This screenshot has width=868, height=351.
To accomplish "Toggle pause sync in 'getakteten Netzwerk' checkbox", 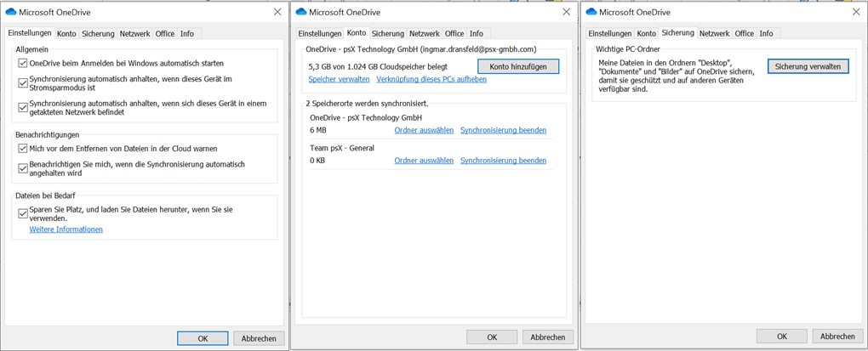I will 24,107.
